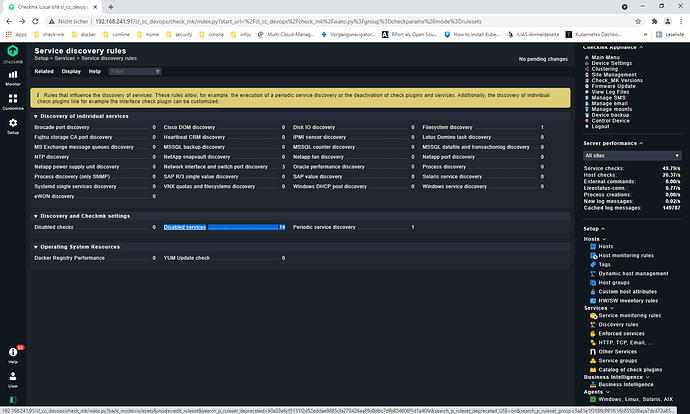
Task: Open Dynamic host management in Setup
Action: click(633, 273)
